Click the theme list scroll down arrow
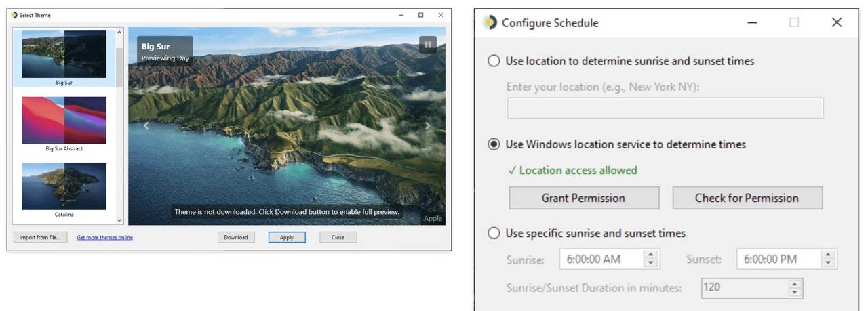 [120, 220]
